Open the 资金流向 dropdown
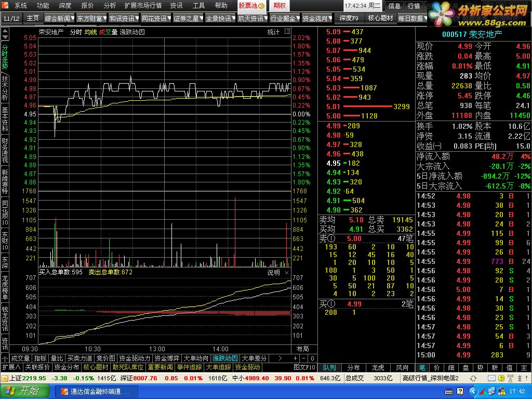532x399 pixels. click(x=317, y=18)
